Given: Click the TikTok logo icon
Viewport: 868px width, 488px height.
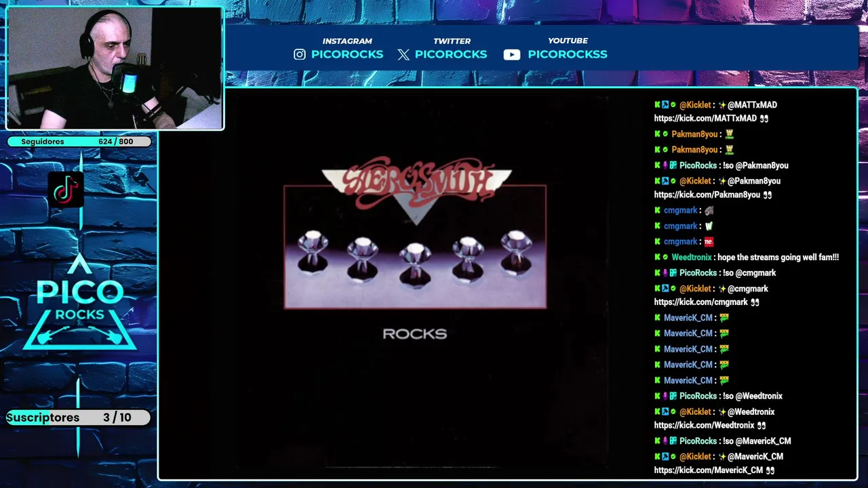Looking at the screenshot, I should (x=66, y=189).
